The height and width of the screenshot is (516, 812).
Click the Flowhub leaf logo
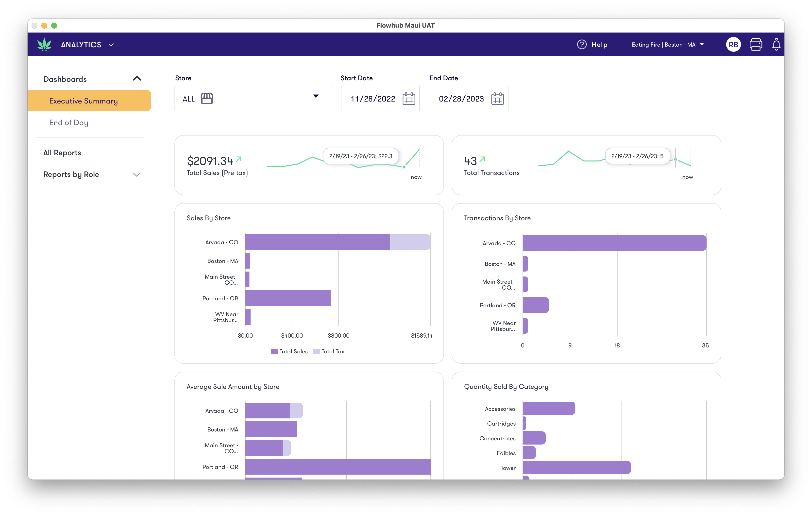click(44, 45)
